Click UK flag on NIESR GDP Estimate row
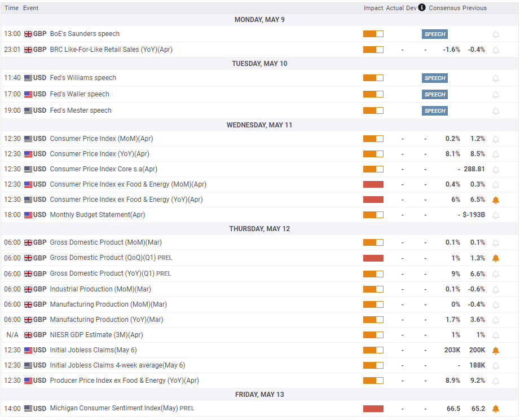 click(28, 335)
